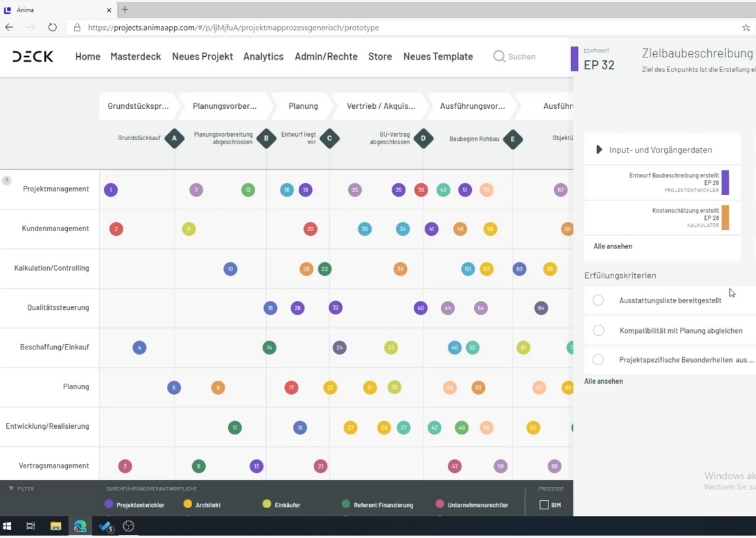Viewport: 756px width, 538px height.
Task: Click milestone diamond C Entwurf liegt vor
Action: (x=330, y=139)
